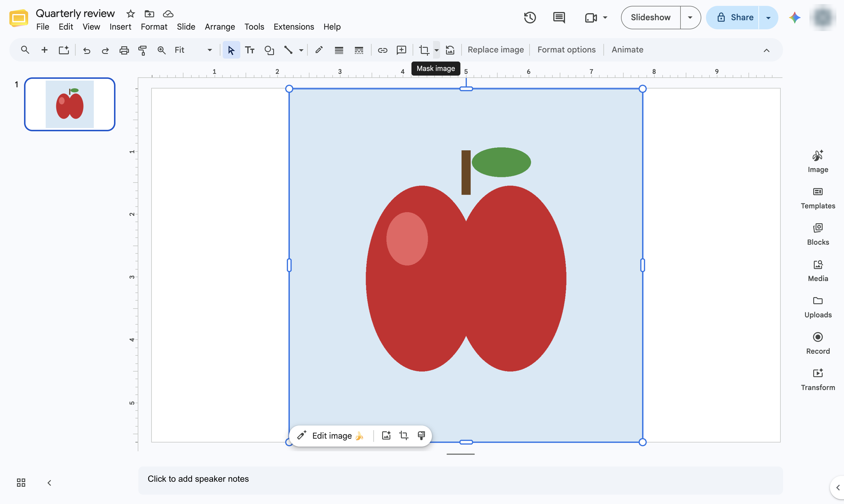Image resolution: width=844 pixels, height=504 pixels.
Task: Click the redo arrow
Action: tap(105, 50)
